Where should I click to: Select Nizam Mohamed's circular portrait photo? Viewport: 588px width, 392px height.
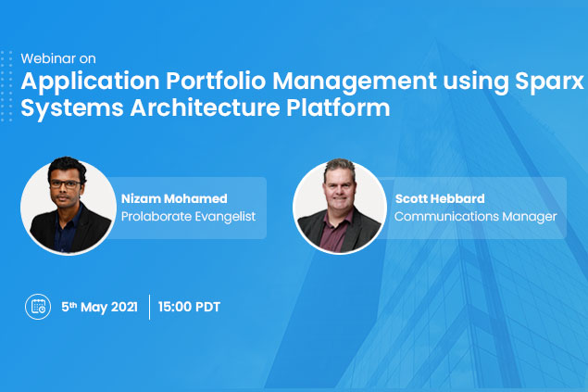69,207
